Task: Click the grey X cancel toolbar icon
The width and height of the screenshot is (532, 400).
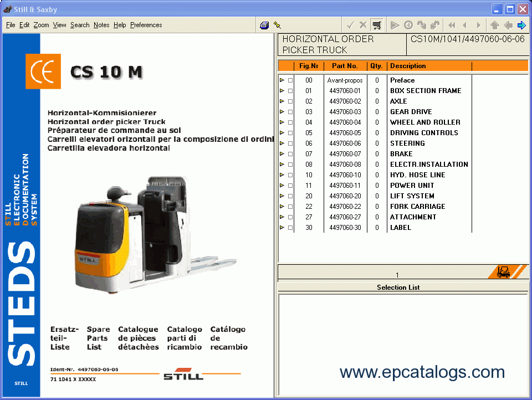Action: pos(363,25)
